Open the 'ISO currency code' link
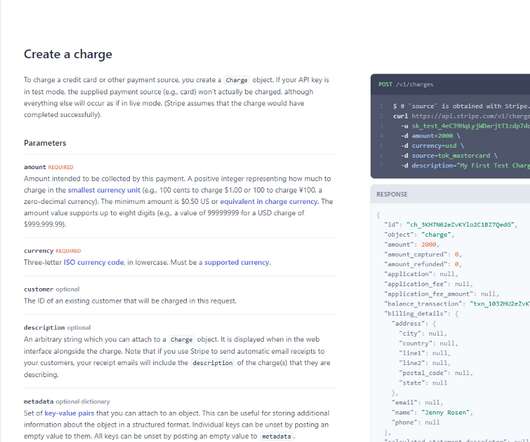The width and height of the screenshot is (530, 442). tap(94, 262)
